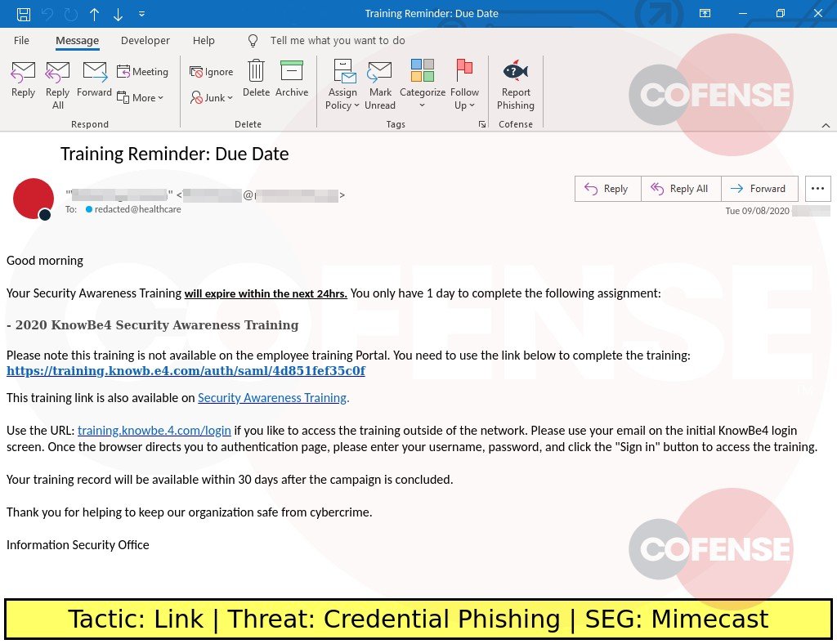
Task: Click the Undo arrow in the quick access toolbar
Action: click(x=47, y=14)
